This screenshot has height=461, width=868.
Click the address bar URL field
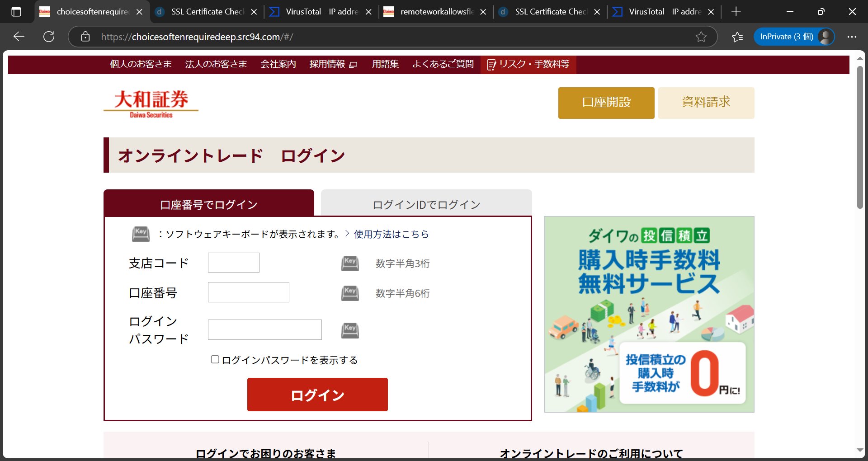click(x=392, y=37)
